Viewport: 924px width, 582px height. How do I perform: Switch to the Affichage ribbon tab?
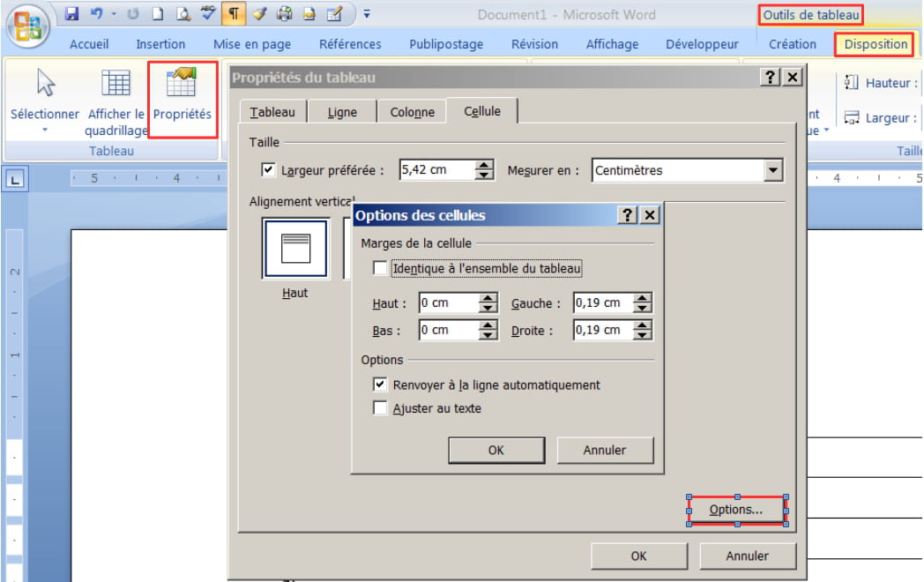point(612,44)
